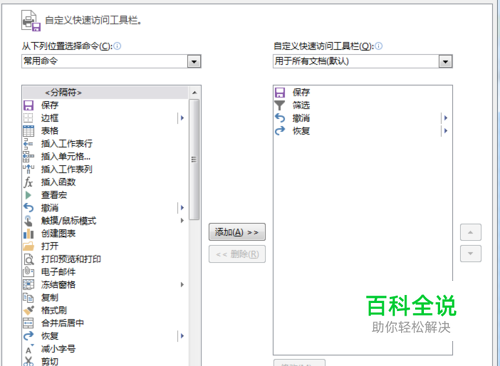Select the Touch/Mouse Mode (触摸/鼠标模式) icon
500x366 pixels.
point(28,221)
